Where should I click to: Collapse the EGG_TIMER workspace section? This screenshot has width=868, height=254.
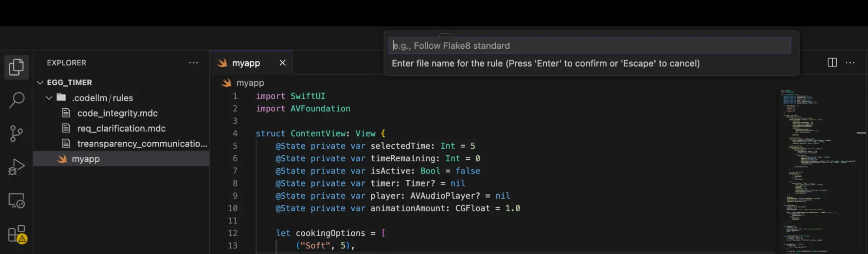[x=40, y=83]
